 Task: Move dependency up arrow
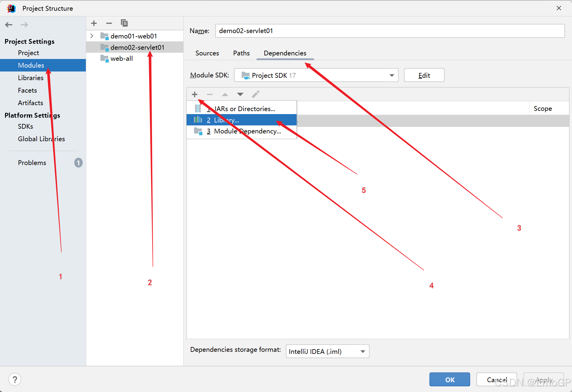pyautogui.click(x=225, y=94)
